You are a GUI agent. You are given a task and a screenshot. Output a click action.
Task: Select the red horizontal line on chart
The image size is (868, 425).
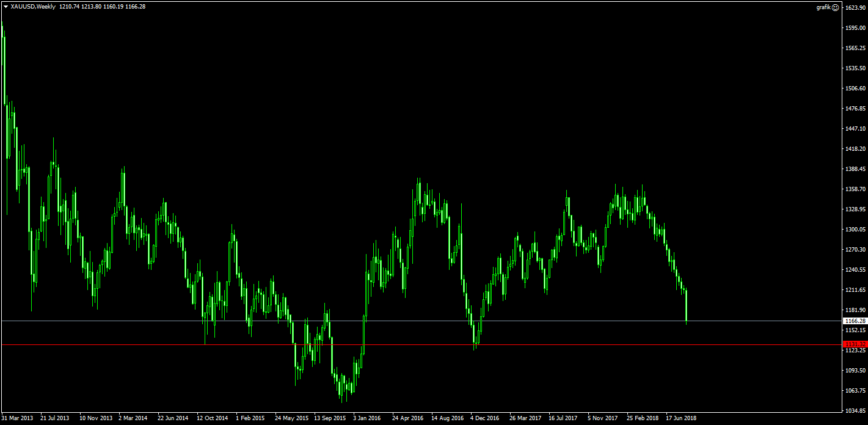pos(428,345)
